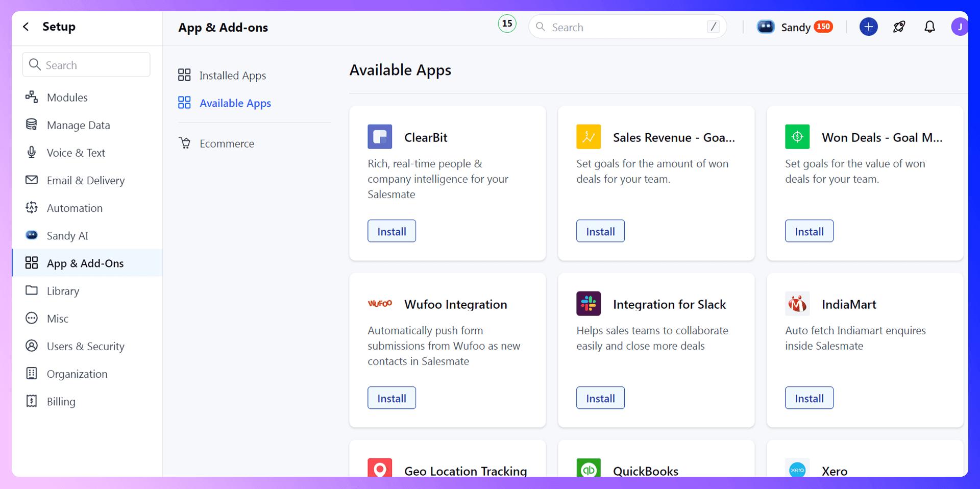Install Wufoo Integration
Viewport: 980px width, 489px height.
(391, 398)
